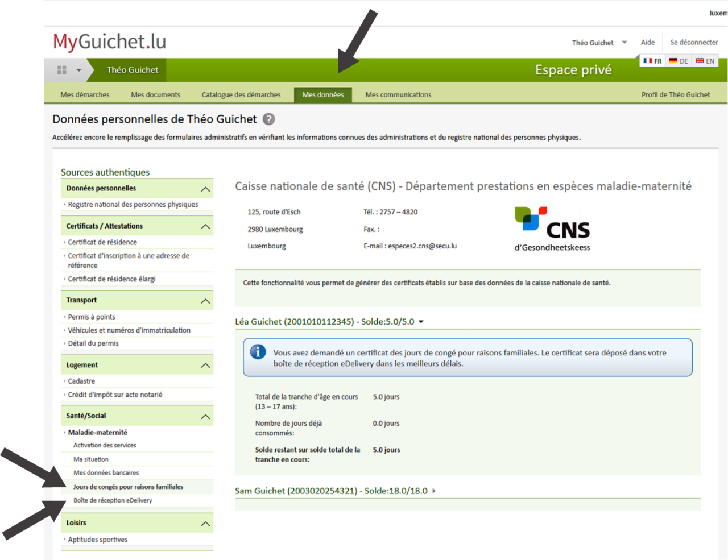
Task: Open the Mes communications tab
Action: (398, 95)
